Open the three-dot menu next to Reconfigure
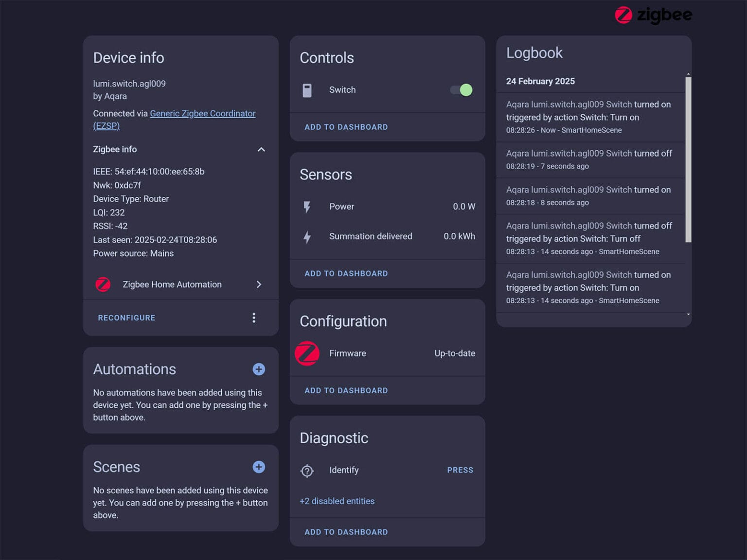Viewport: 747px width, 560px height. 254,318
